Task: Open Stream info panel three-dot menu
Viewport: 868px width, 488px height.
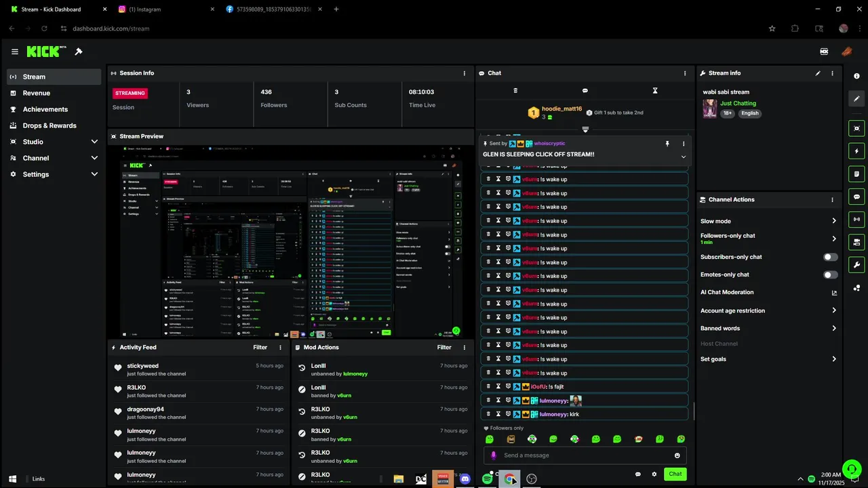Action: click(x=832, y=73)
